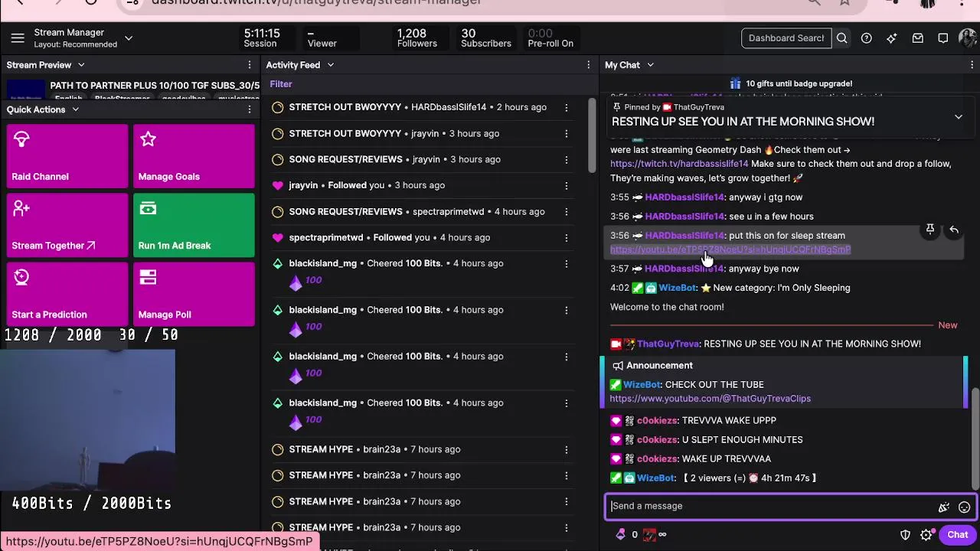Viewport: 980px width, 551px height.
Task: Open Stream Preview panel options menu
Action: 249,65
